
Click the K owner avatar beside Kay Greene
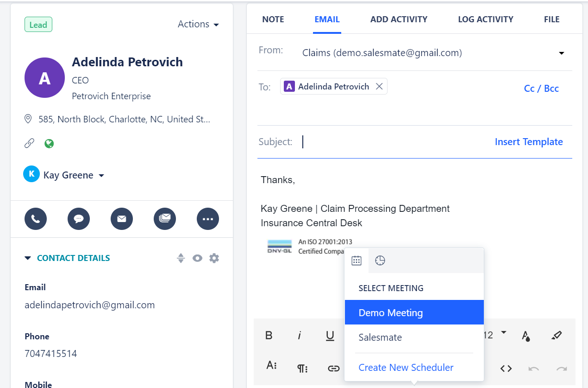(31, 174)
